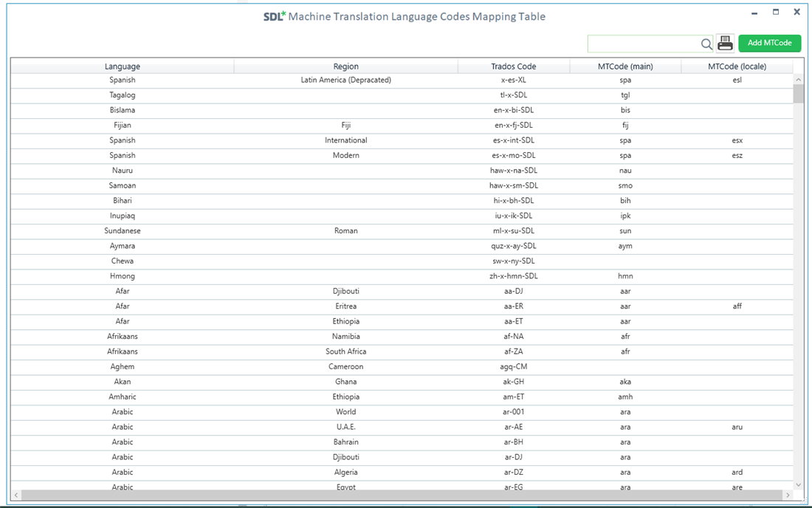Click the 'ar-DJ' Trados code cell
812x508 pixels.
[x=514, y=457]
